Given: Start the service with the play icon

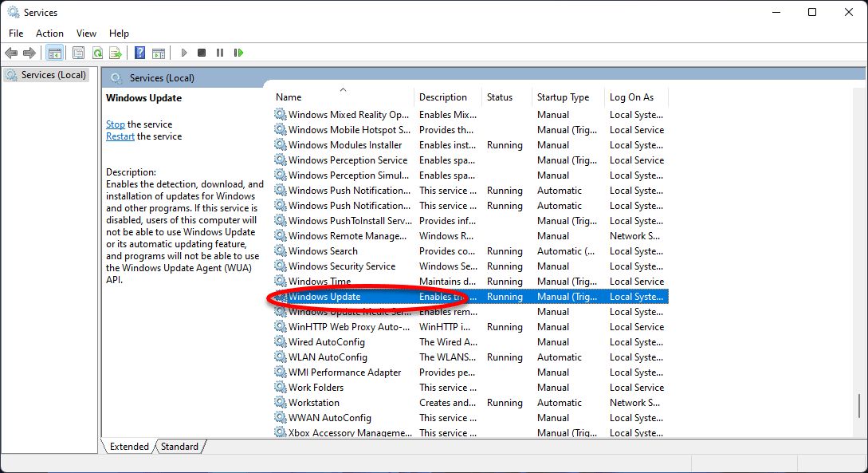Looking at the screenshot, I should [184, 53].
